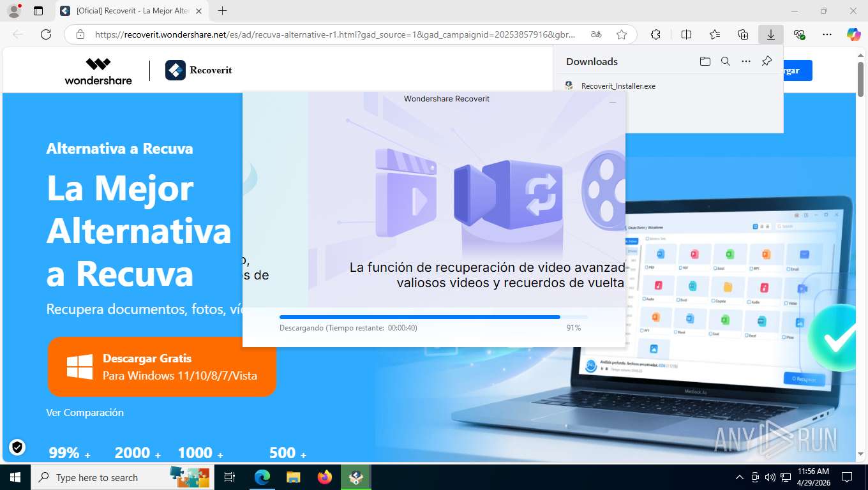The width and height of the screenshot is (868, 490).
Task: Launch the Copilot sidebar icon
Action: click(x=853, y=34)
